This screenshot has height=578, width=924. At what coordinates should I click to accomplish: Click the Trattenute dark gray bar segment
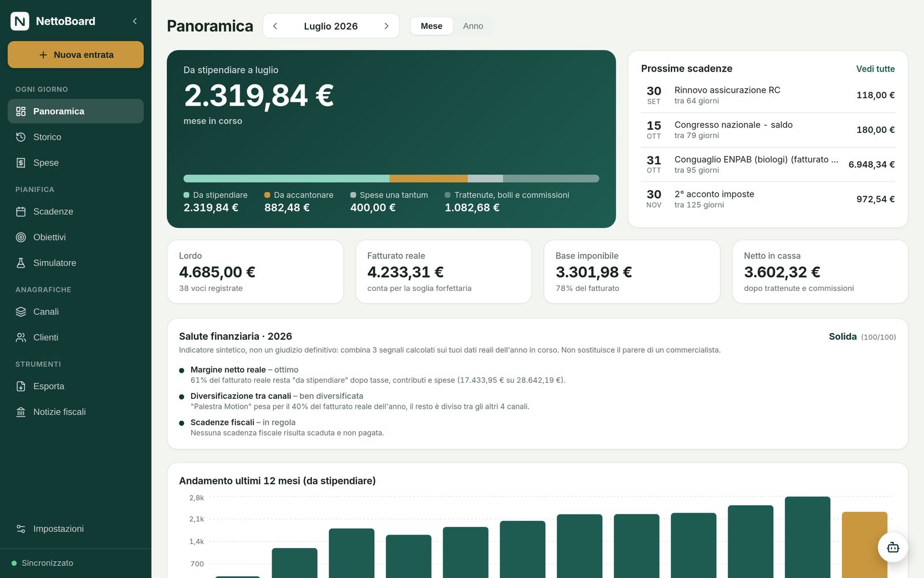pyautogui.click(x=551, y=179)
